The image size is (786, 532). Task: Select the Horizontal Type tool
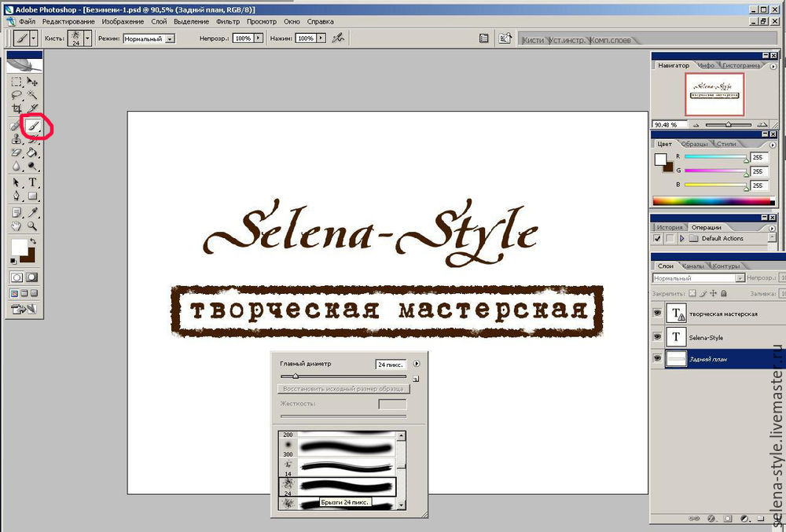[x=33, y=182]
